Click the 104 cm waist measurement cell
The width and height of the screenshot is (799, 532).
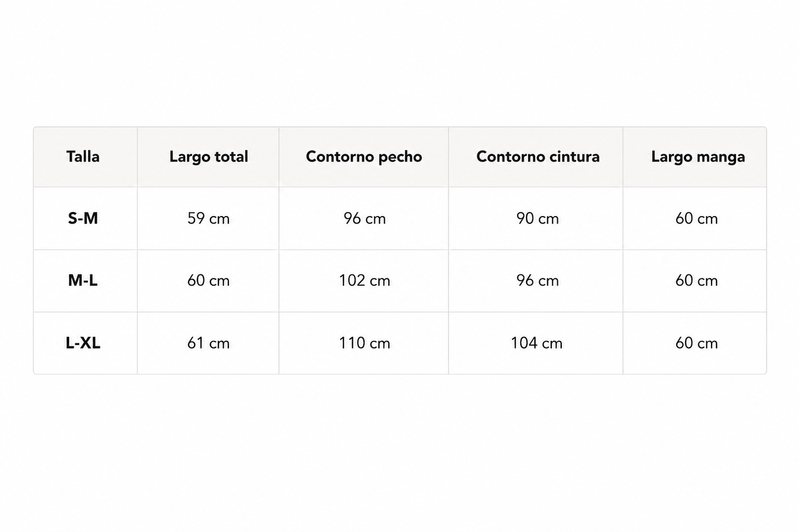click(x=536, y=343)
